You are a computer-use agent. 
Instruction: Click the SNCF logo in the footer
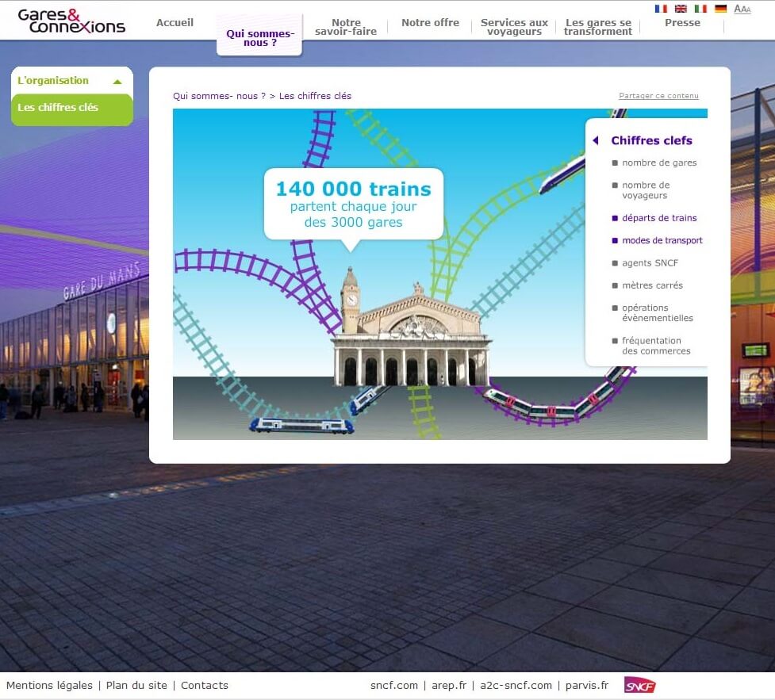(639, 685)
